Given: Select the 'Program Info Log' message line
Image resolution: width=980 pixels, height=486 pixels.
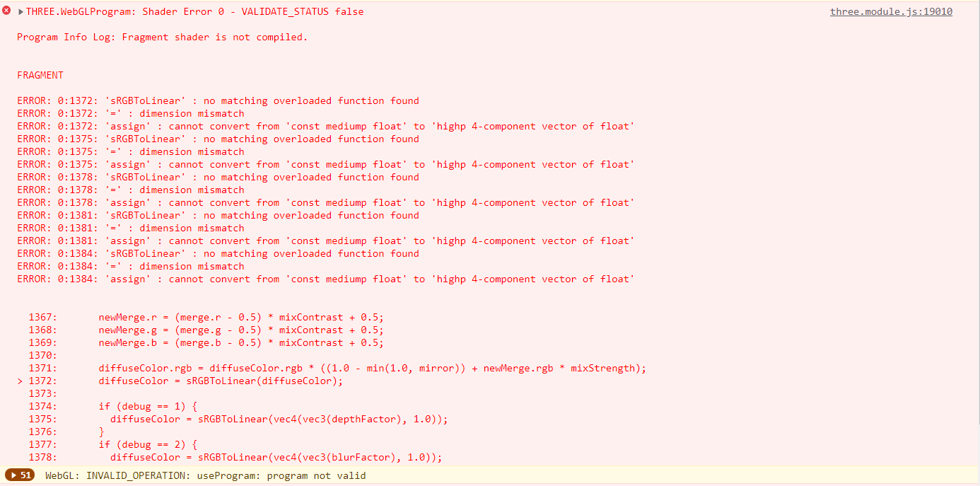Looking at the screenshot, I should [x=163, y=37].
